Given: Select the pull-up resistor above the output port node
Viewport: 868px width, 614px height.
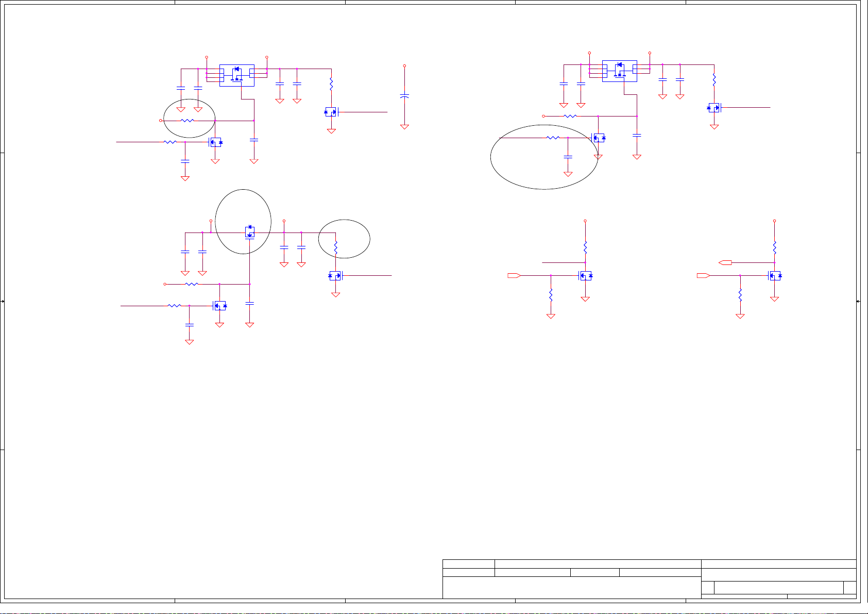Looking at the screenshot, I should click(x=774, y=247).
